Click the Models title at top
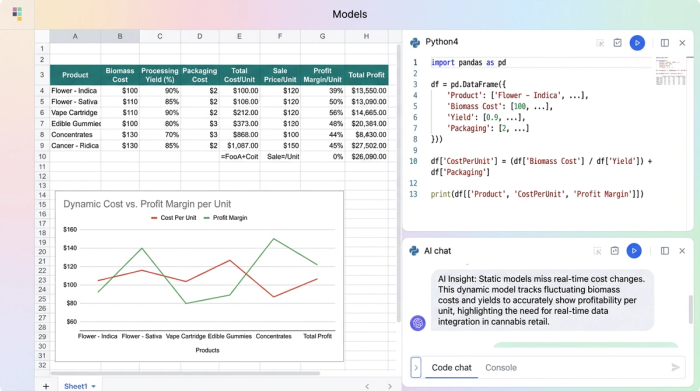The height and width of the screenshot is (391, 700). [350, 14]
